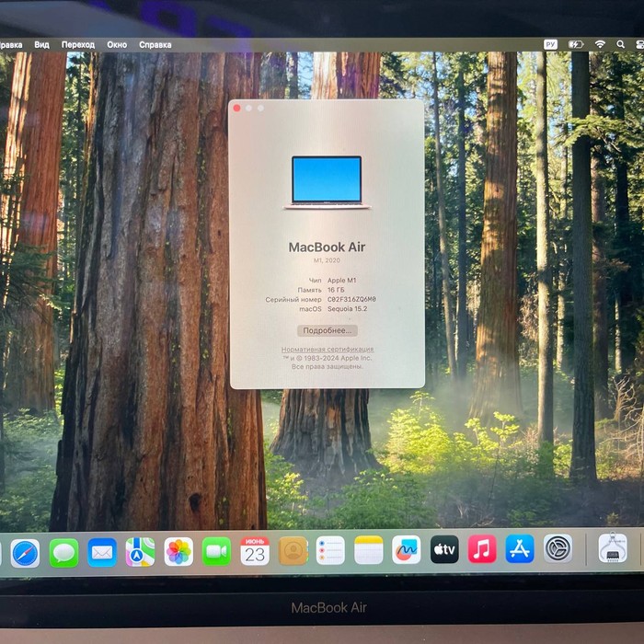Open Safari from the Dock
The height and width of the screenshot is (644, 644).
pyautogui.click(x=25, y=553)
